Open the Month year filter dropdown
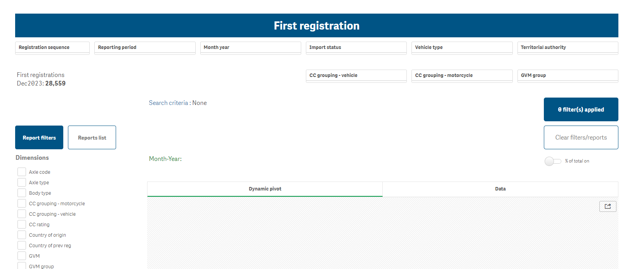The width and height of the screenshot is (644, 269). click(x=250, y=47)
